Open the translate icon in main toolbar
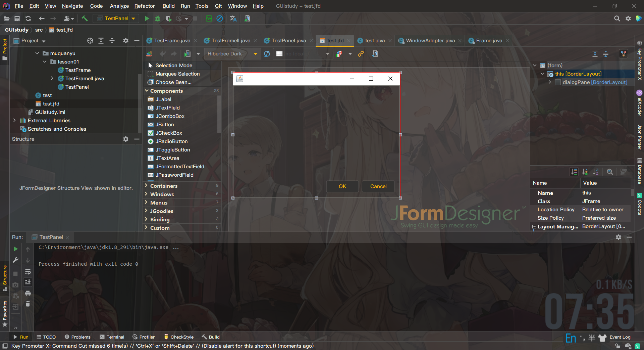644x350 pixels. [x=233, y=18]
